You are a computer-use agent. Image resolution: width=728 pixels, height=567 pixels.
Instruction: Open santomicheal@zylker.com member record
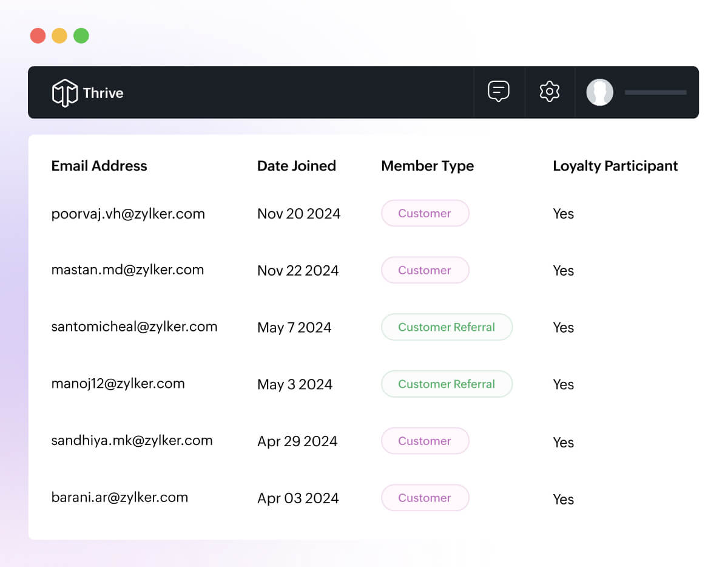[134, 327]
